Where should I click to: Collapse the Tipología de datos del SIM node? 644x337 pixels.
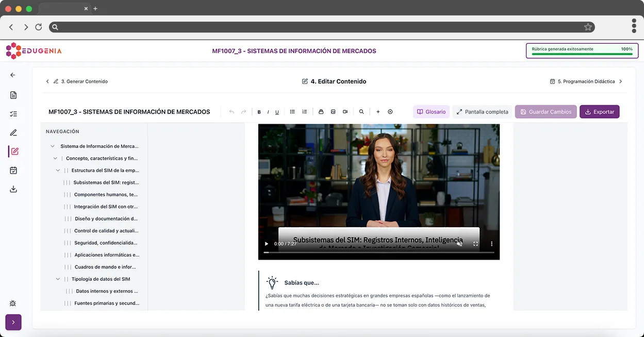point(58,279)
